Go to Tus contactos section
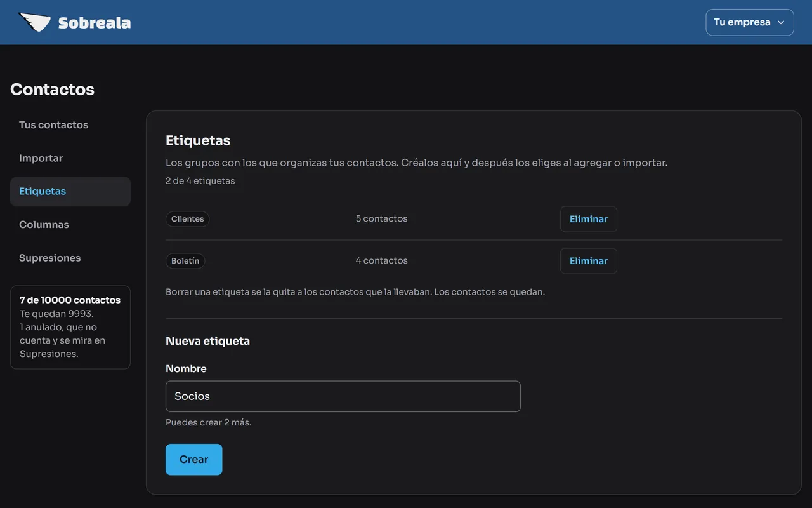This screenshot has width=812, height=508. click(70, 125)
